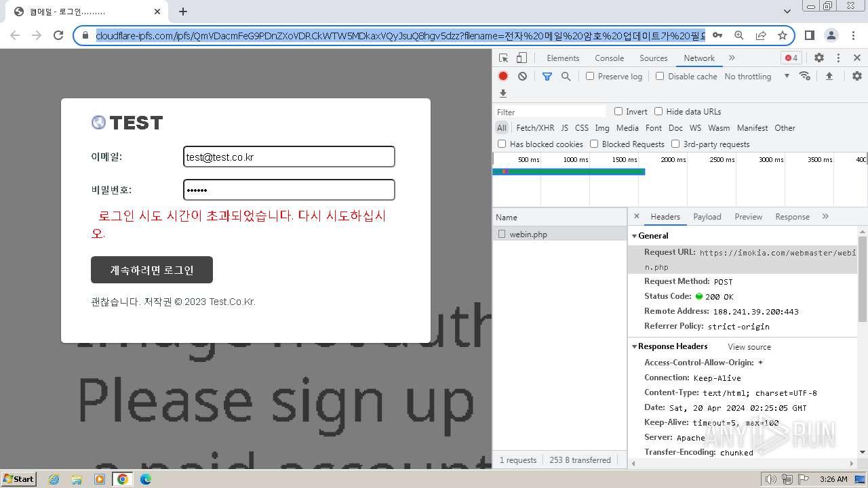Open the Windows Start menu
Image resolution: width=868 pixels, height=488 pixels.
[x=19, y=479]
